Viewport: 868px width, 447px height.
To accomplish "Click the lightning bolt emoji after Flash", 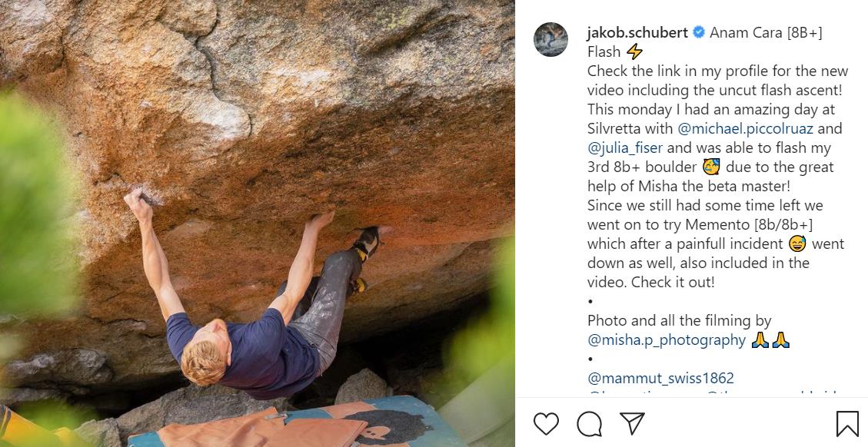I will [x=634, y=52].
